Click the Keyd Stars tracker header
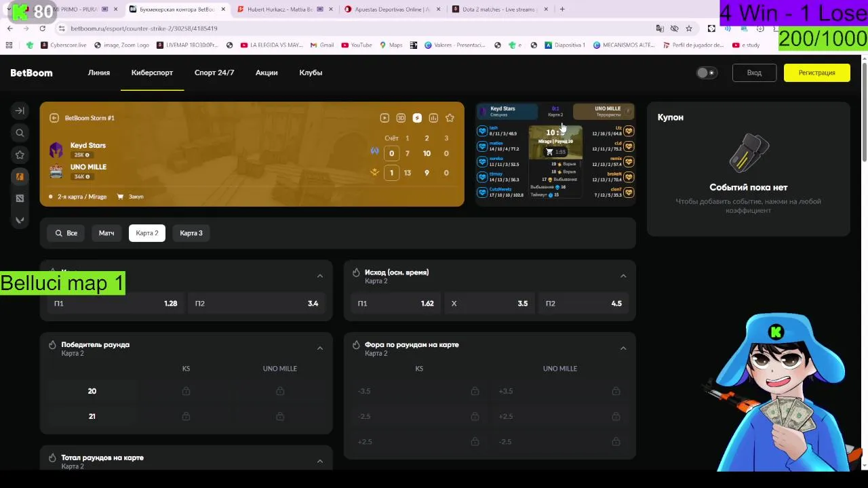 pyautogui.click(x=507, y=111)
